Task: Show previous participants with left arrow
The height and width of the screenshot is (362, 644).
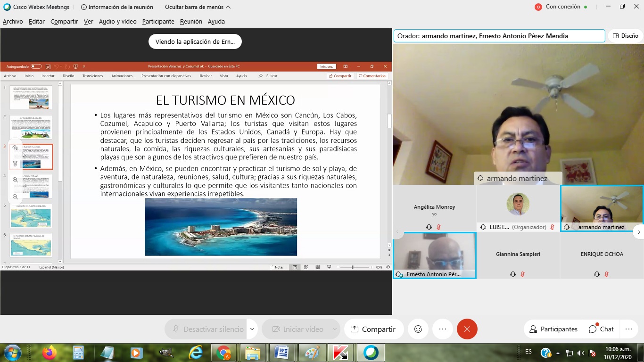Action: coord(397,231)
